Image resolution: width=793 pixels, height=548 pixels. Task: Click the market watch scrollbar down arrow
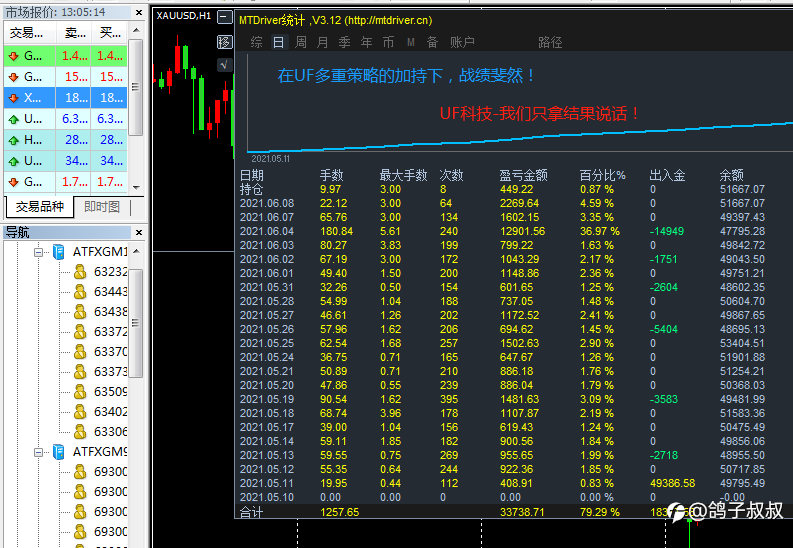[136, 188]
